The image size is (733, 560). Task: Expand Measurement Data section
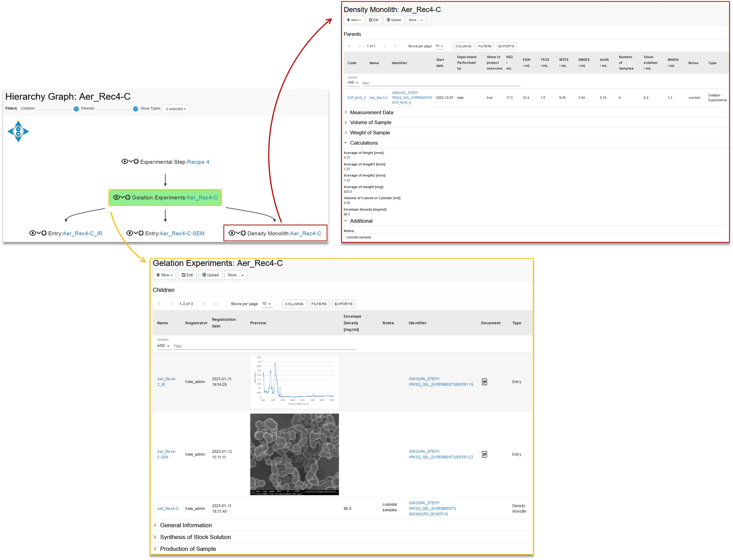(x=371, y=112)
